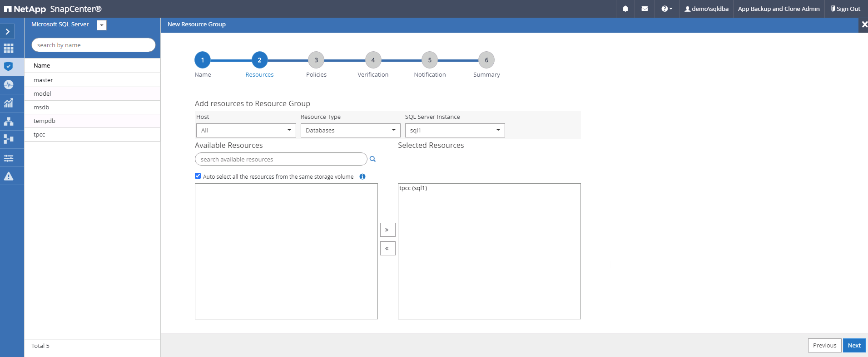
Task: Open the Dashboard grid icon
Action: coord(9,49)
